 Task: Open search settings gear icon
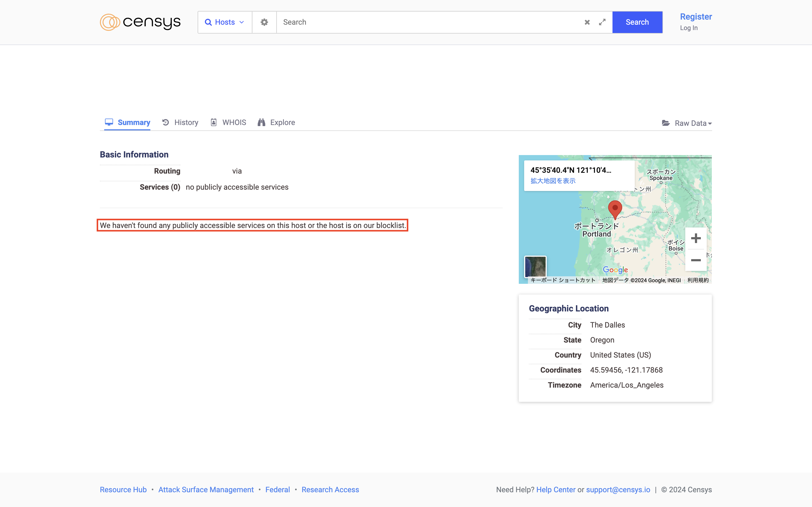[x=264, y=22]
